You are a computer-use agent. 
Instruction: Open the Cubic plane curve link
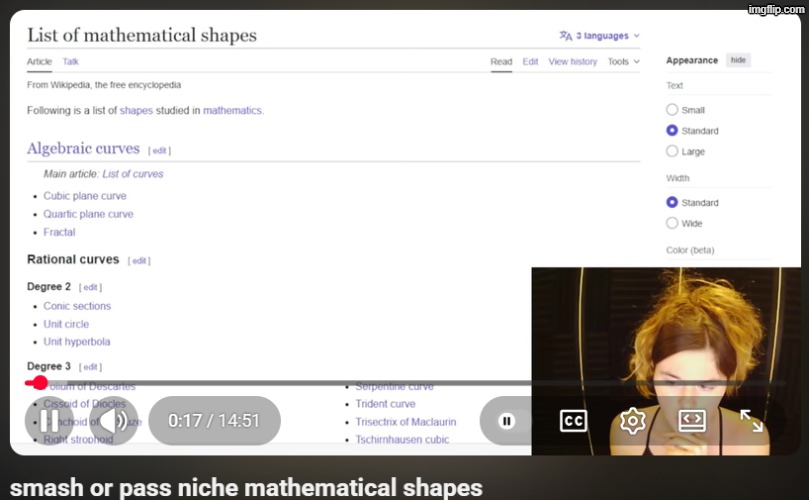(x=85, y=196)
